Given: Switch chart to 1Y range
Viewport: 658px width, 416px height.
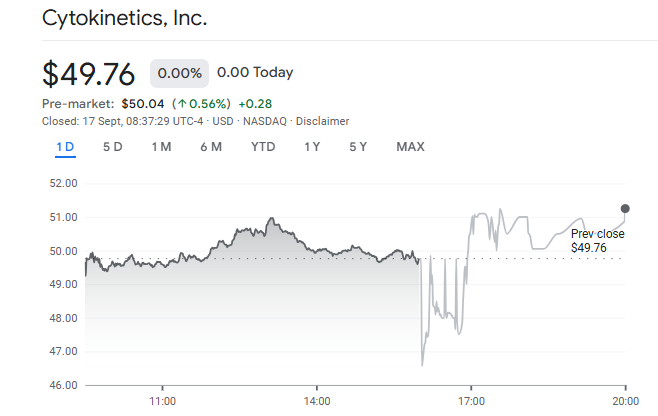Looking at the screenshot, I should coord(312,147).
